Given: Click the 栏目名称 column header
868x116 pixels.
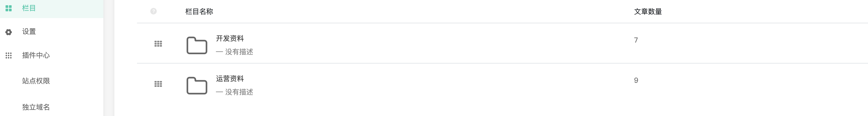Looking at the screenshot, I should click(x=199, y=11).
